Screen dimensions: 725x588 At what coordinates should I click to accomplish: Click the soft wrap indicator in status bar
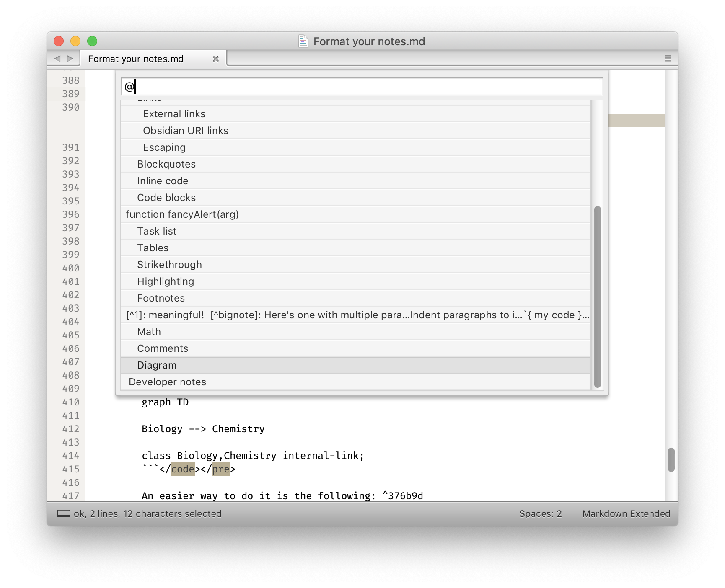(64, 513)
